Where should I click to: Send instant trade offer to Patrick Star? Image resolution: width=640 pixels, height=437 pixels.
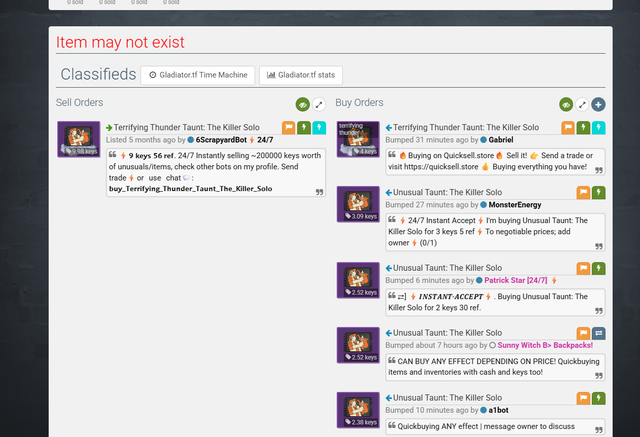(598, 268)
